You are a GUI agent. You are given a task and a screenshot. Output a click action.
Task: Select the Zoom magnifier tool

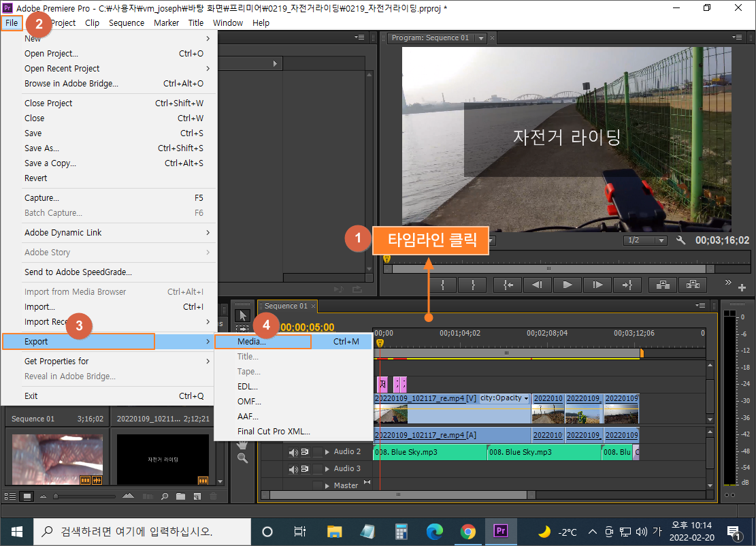pos(242,458)
